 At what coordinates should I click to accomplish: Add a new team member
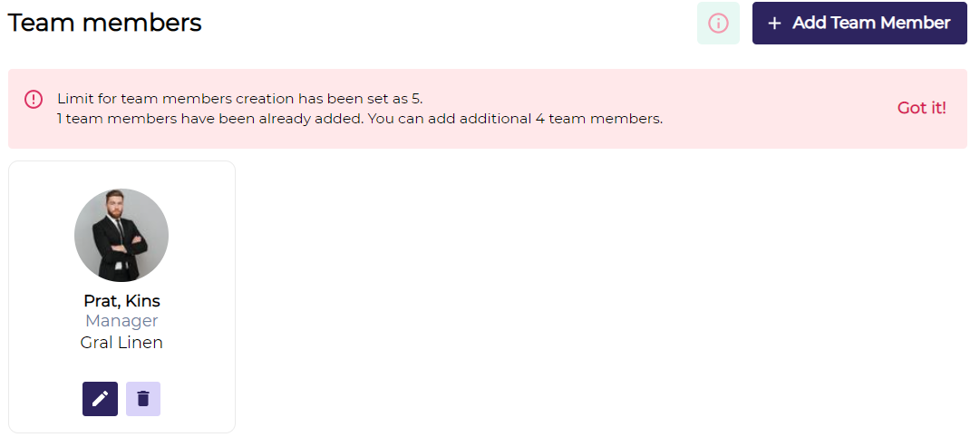point(859,24)
